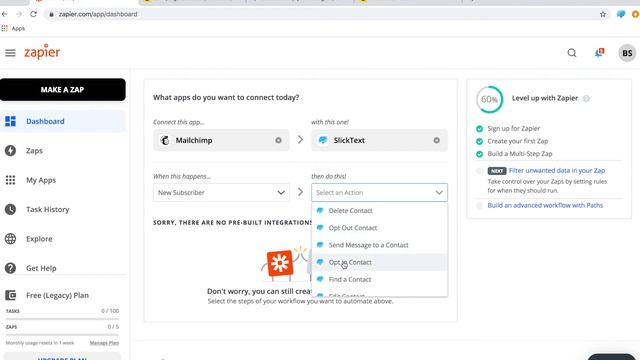Click the unchecked Paths step circle

click(480, 206)
